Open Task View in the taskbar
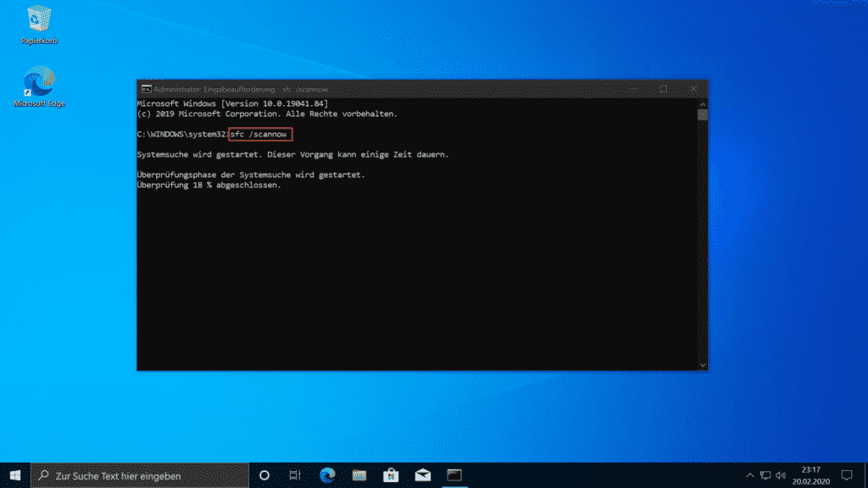 click(295, 475)
